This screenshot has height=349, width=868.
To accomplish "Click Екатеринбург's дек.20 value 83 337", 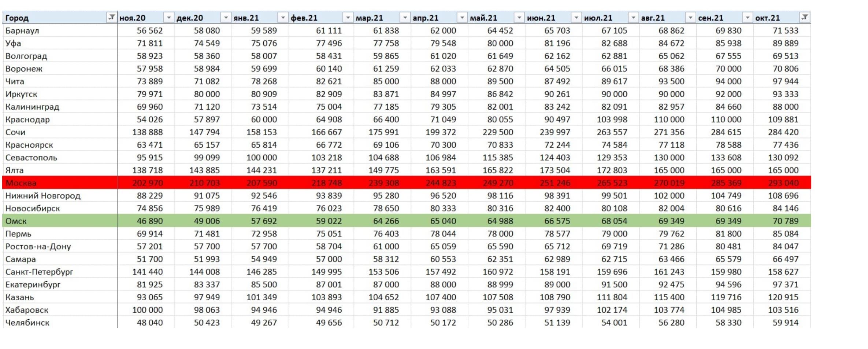I will [x=207, y=284].
